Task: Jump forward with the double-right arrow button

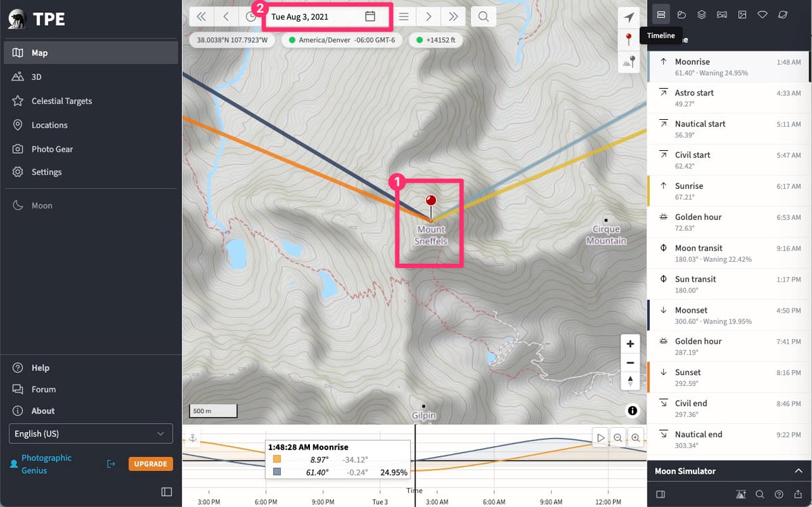Action: click(x=453, y=16)
